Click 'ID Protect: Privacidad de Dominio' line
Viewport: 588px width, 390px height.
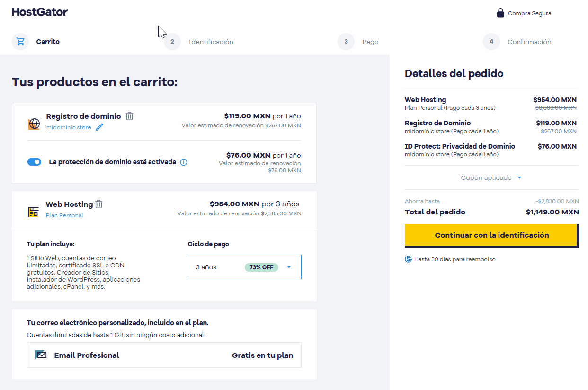coord(460,146)
